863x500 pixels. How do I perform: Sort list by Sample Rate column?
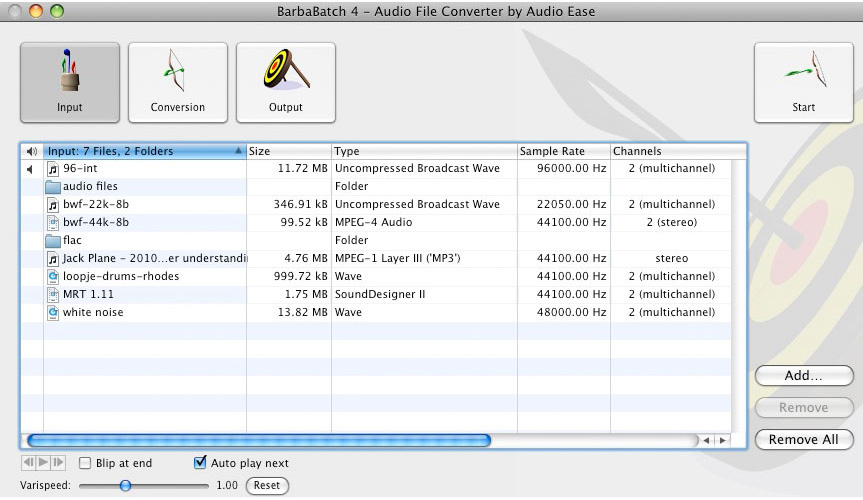(563, 152)
